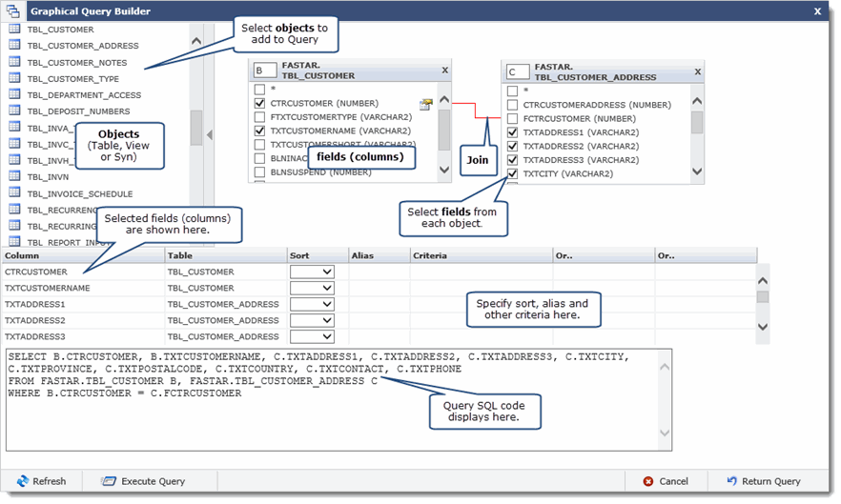The width and height of the screenshot is (841, 504).
Task: Click the TBL_INVOICE_SCHEDULE table icon
Action: click(x=15, y=193)
